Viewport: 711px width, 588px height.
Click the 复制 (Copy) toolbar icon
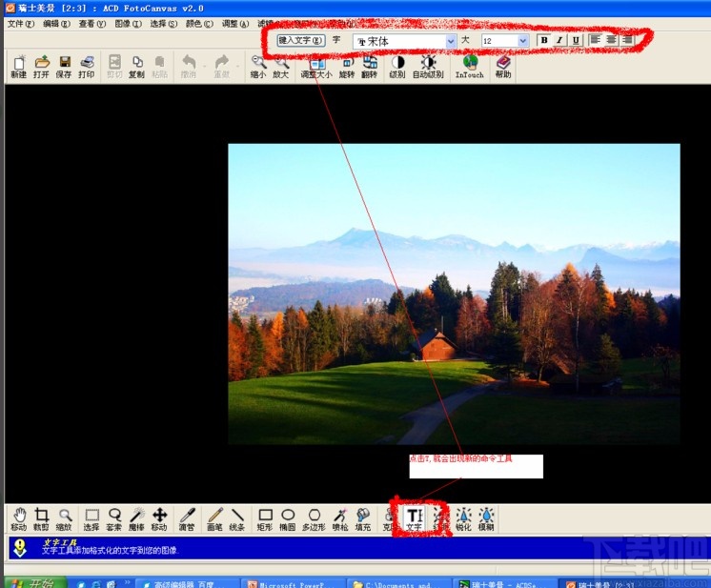136,67
